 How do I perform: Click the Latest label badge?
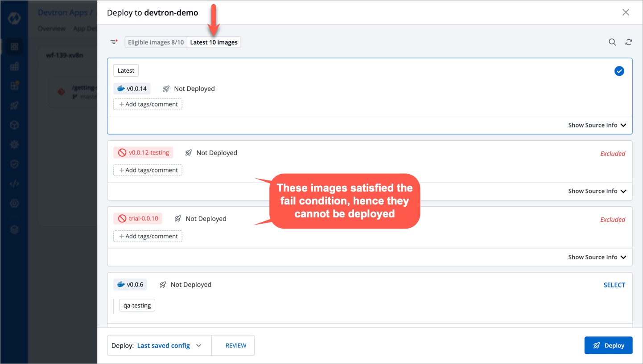[x=126, y=70]
